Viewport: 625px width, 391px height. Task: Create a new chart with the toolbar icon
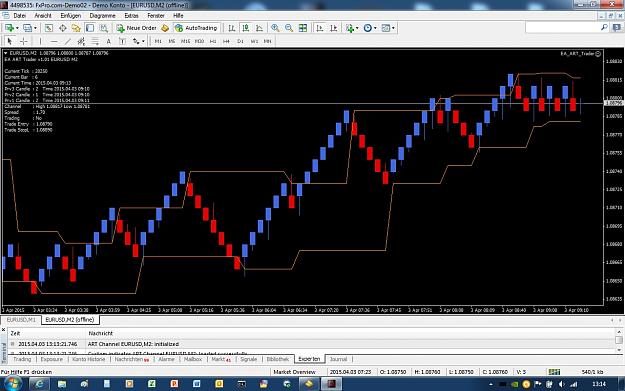[x=9, y=28]
